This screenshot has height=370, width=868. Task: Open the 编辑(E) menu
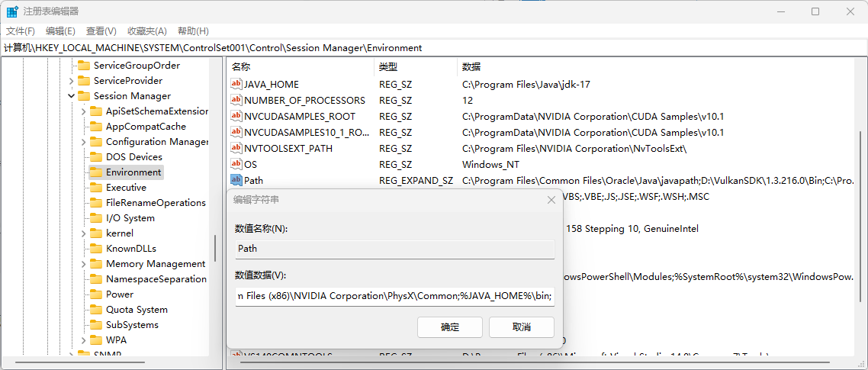[x=60, y=31]
